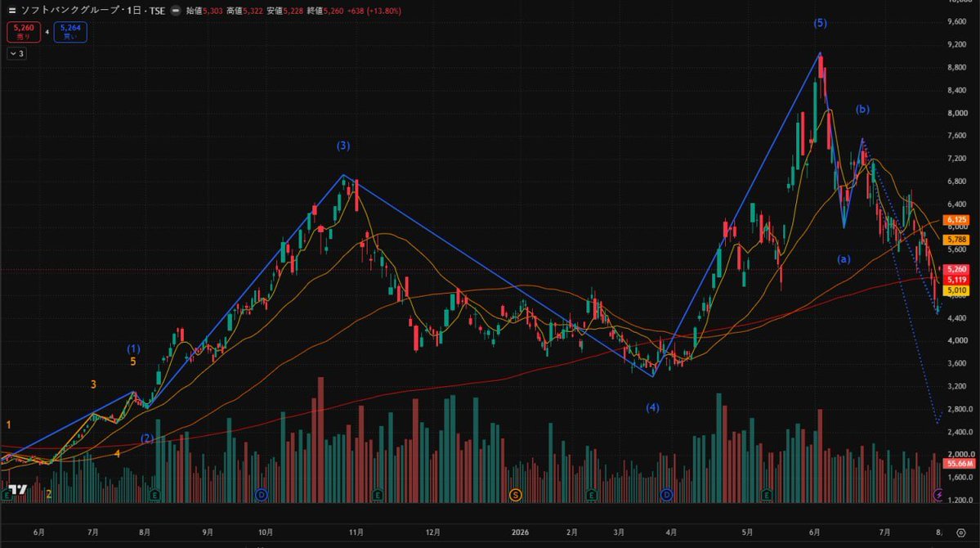The width and height of the screenshot is (980, 548).
Task: Click the earnings E marker near November
Action: (x=378, y=495)
